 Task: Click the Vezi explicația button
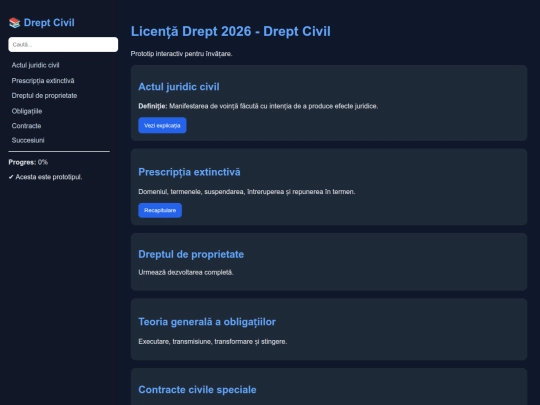coord(162,125)
